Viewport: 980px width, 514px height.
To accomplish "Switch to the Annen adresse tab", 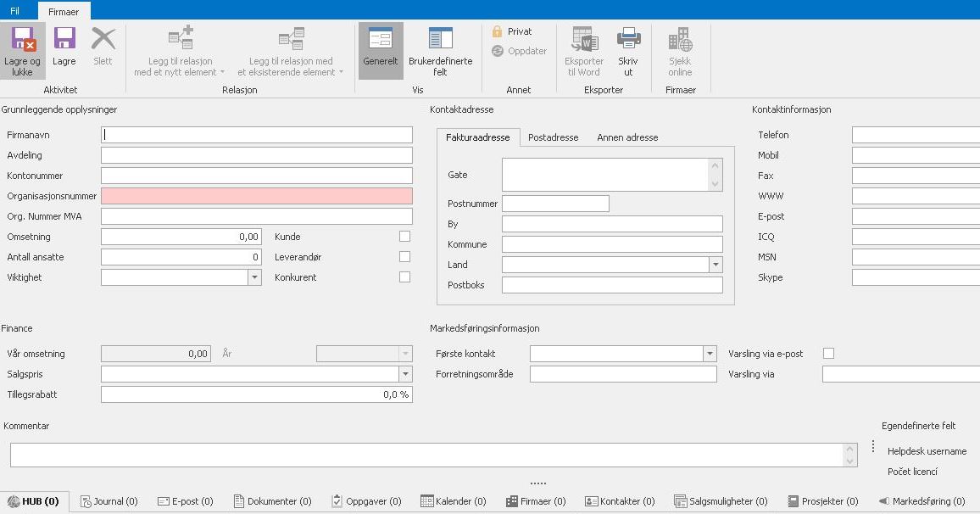I will (x=627, y=137).
